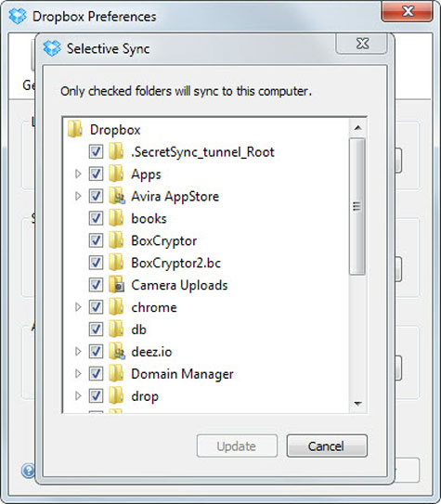The width and height of the screenshot is (441, 504).
Task: Click the Camera Uploads folder icon
Action: coord(116,285)
